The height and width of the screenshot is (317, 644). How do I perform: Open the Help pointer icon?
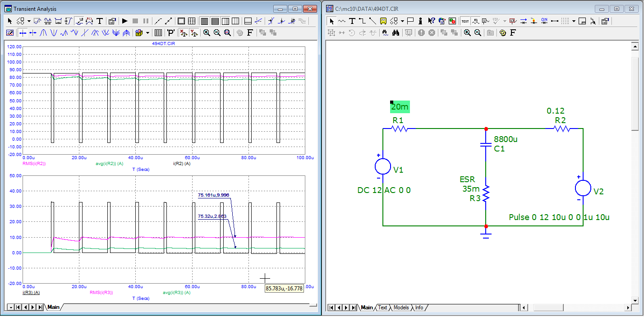tap(431, 21)
